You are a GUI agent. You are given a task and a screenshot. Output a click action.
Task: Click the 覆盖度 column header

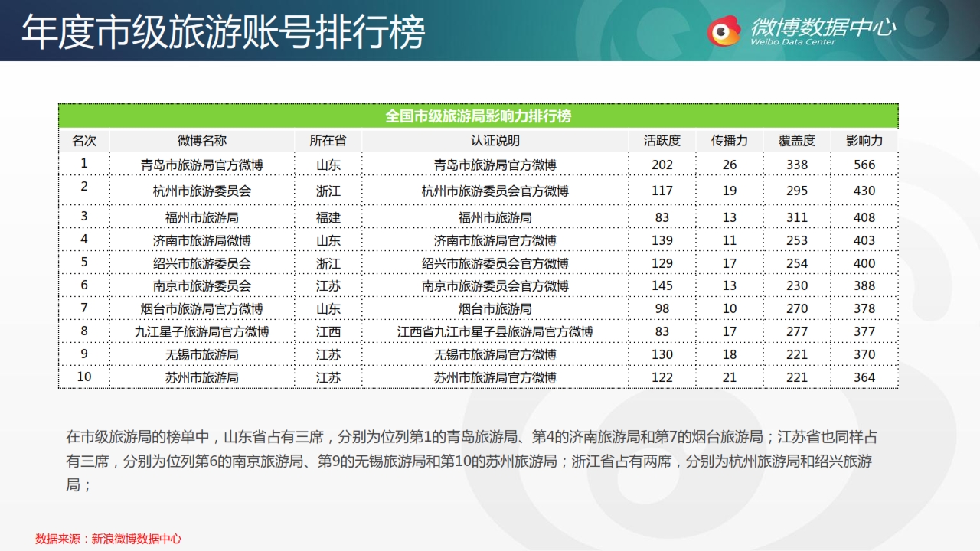(797, 141)
